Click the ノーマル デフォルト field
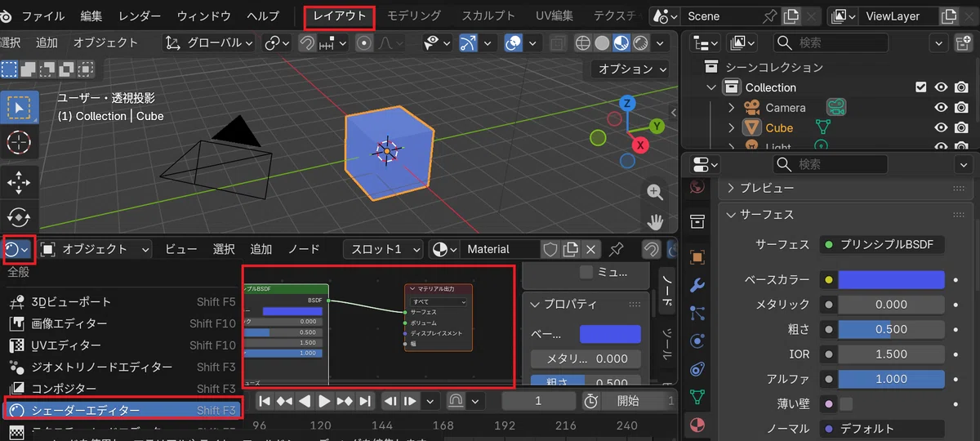 (x=884, y=429)
